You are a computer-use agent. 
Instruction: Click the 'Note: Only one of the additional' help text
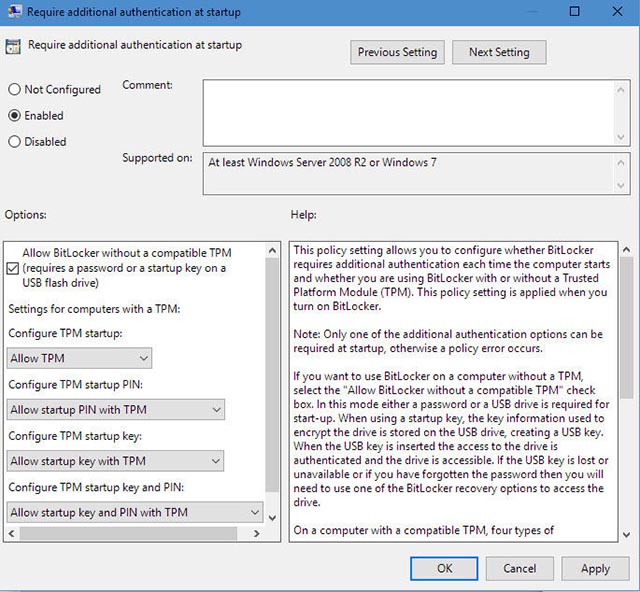click(448, 341)
